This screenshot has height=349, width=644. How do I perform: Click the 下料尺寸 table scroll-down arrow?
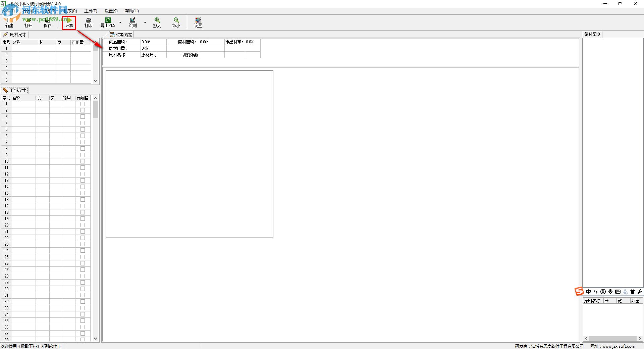96,339
